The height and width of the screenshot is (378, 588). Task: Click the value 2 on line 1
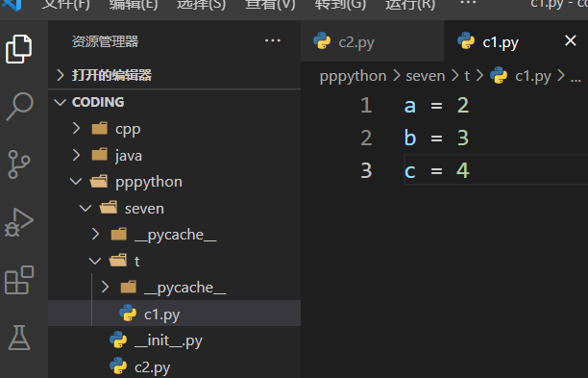coord(463,105)
